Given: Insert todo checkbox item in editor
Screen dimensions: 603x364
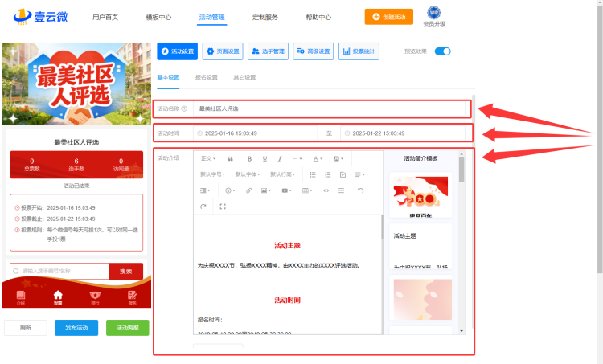Looking at the screenshot, I should 343,174.
